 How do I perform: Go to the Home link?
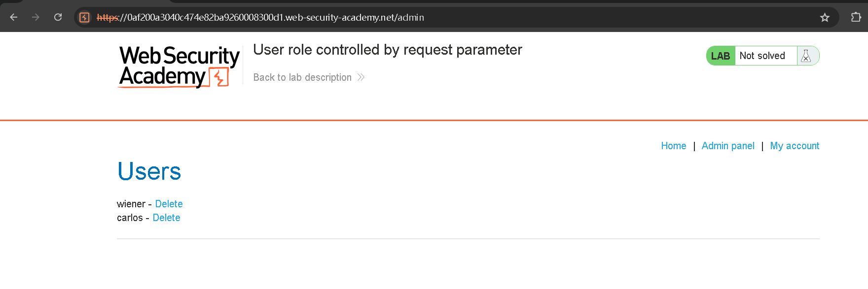pyautogui.click(x=674, y=146)
